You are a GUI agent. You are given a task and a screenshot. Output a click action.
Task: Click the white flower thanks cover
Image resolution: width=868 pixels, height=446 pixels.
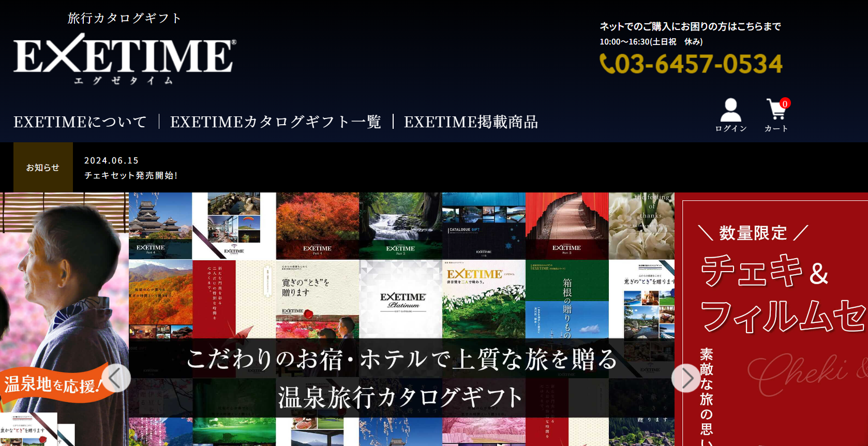pyautogui.click(x=641, y=226)
